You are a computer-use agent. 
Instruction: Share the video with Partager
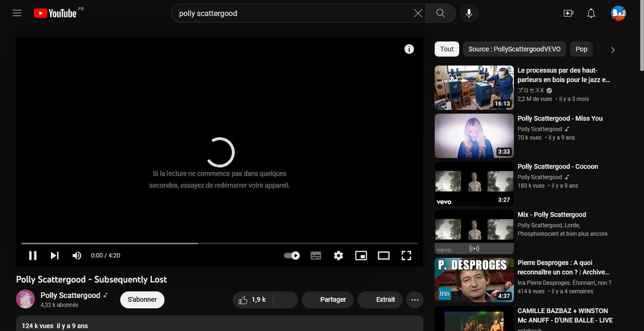(x=332, y=299)
